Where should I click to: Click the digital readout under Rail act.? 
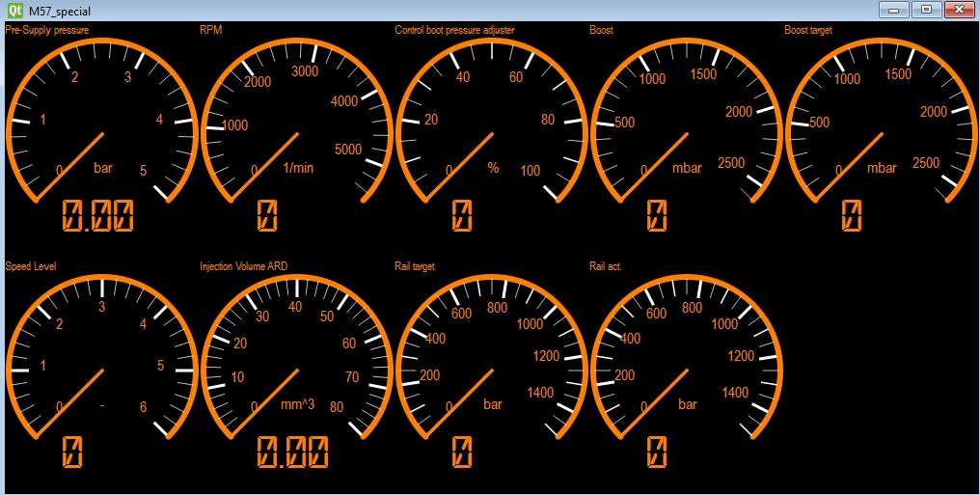tap(657, 452)
